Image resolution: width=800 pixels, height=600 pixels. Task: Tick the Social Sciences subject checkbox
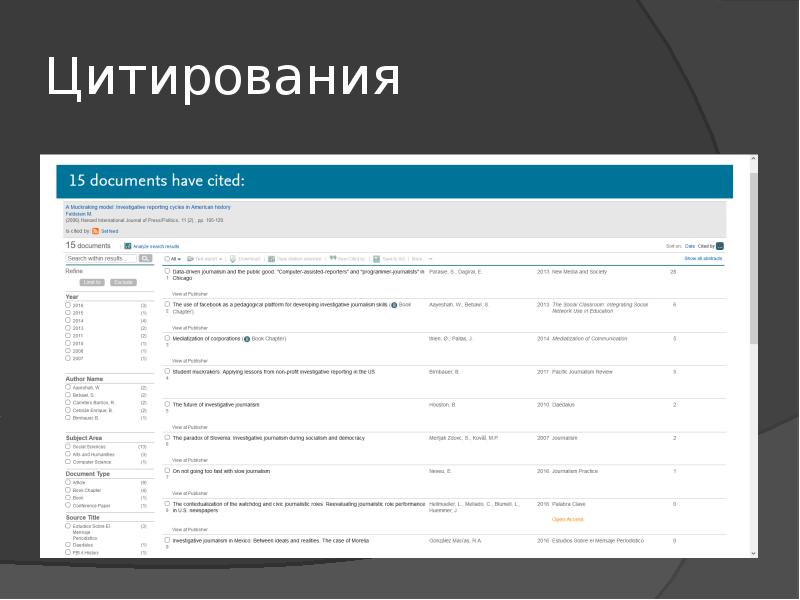tap(68, 447)
